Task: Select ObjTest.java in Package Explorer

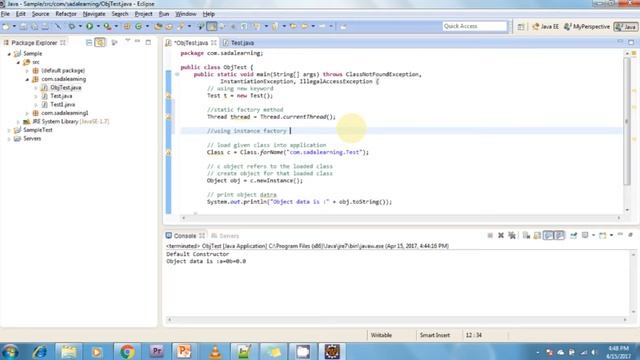Action: 66,88
